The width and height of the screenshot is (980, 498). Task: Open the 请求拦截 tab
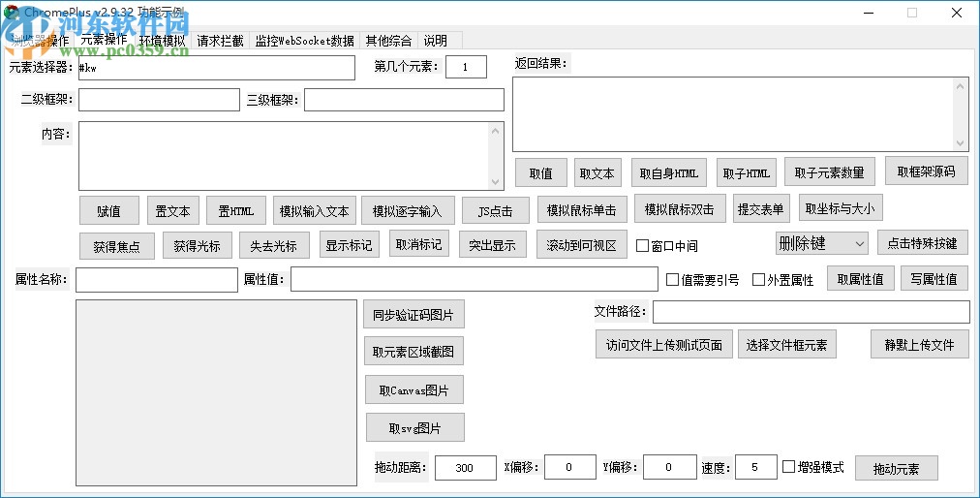pos(220,41)
